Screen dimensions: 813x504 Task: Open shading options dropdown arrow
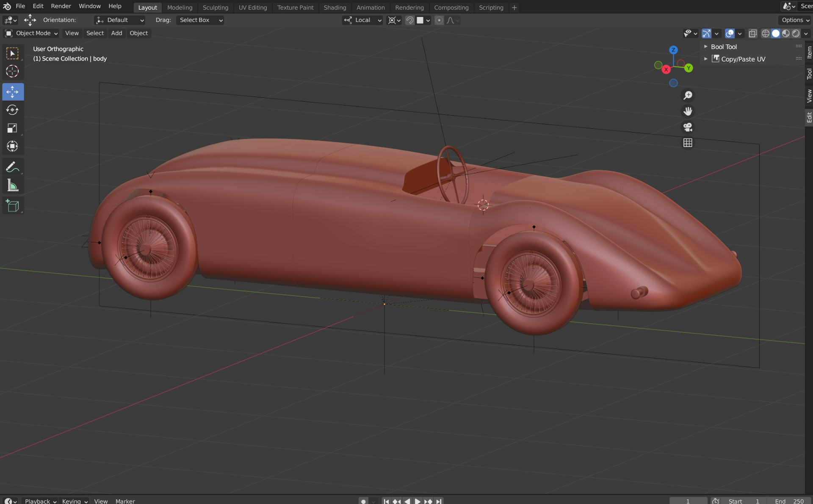[806, 33]
